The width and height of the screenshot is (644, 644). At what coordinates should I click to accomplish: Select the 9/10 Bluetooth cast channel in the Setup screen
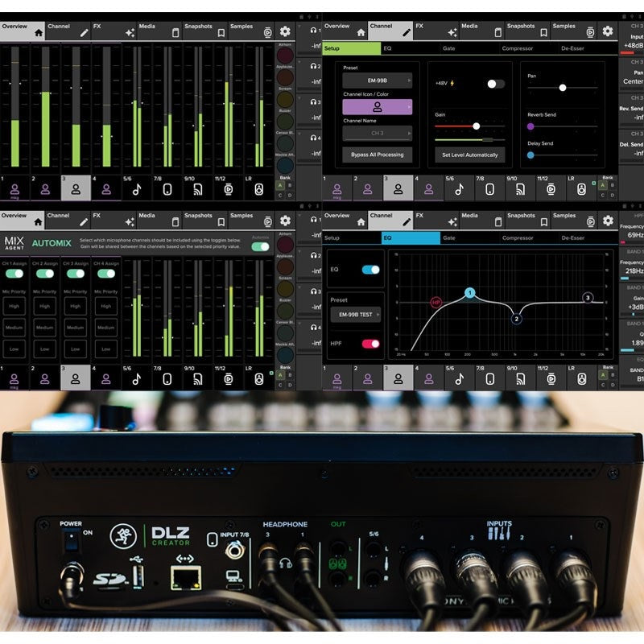pyautogui.click(x=511, y=190)
